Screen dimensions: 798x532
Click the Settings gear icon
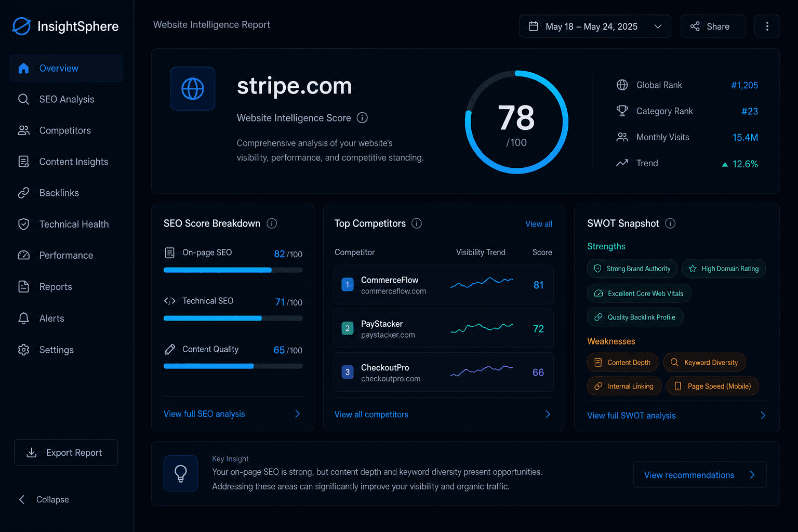[23, 350]
